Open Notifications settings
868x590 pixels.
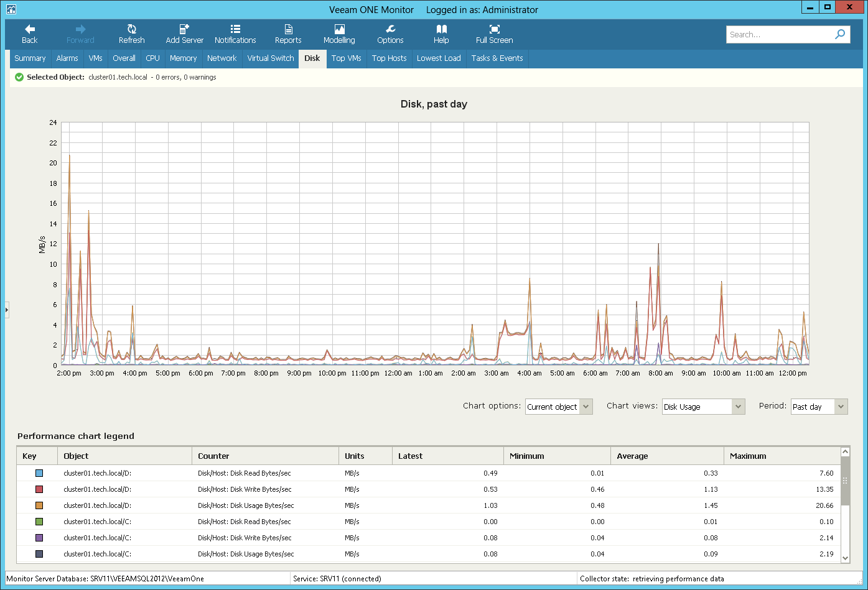point(235,34)
